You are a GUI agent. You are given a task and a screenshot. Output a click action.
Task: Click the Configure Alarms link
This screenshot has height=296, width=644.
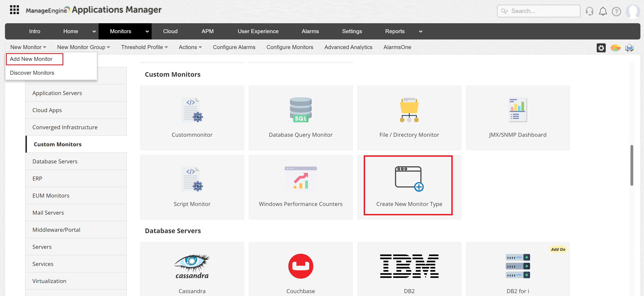click(x=234, y=47)
